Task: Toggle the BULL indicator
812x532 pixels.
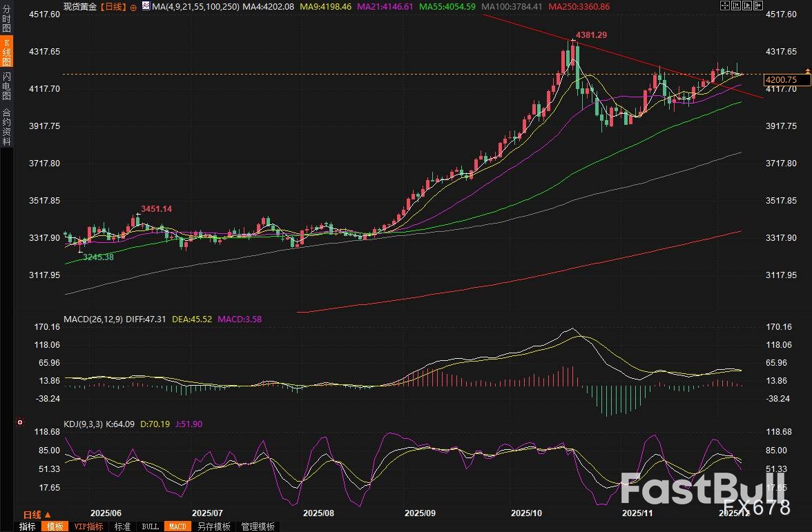Action: [x=150, y=526]
